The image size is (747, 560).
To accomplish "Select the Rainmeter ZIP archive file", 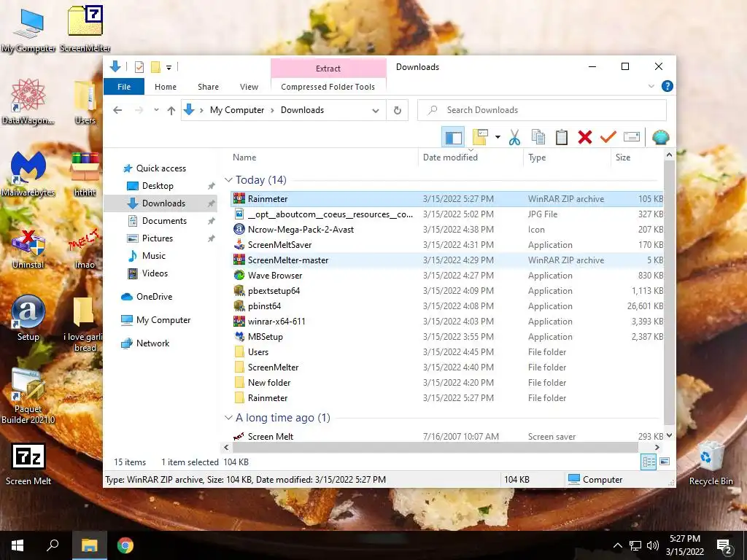I will click(x=447, y=199).
